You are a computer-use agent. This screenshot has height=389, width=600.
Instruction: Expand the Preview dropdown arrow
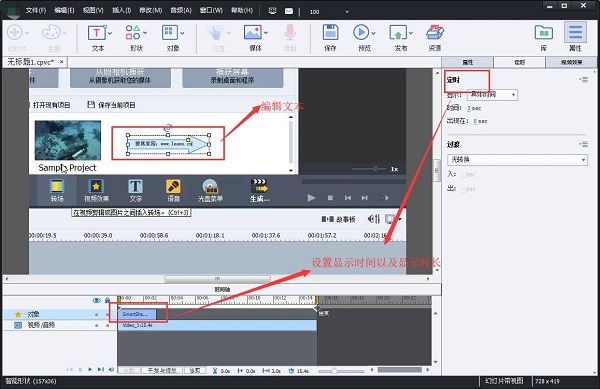373,33
